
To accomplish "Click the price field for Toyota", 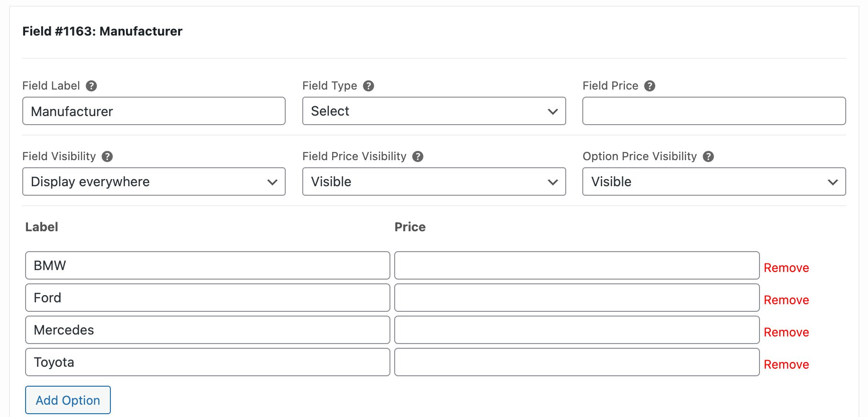I will click(577, 362).
